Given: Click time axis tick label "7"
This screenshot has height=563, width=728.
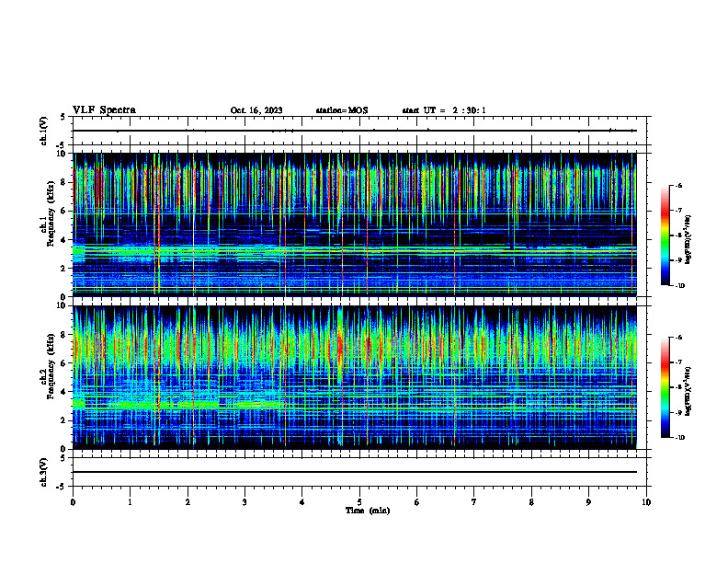Looking at the screenshot, I should coord(474,502).
